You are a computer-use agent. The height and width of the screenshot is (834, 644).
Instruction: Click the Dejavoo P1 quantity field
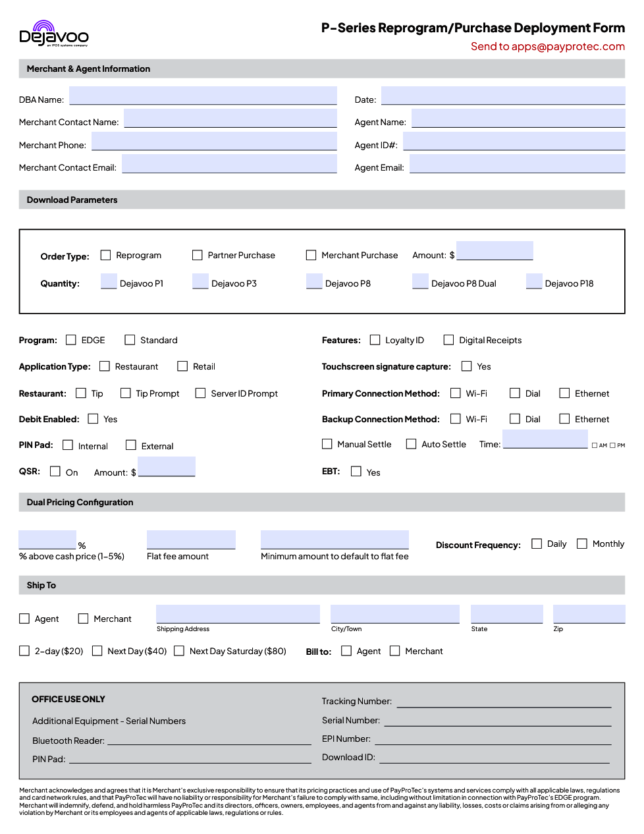coord(109,281)
